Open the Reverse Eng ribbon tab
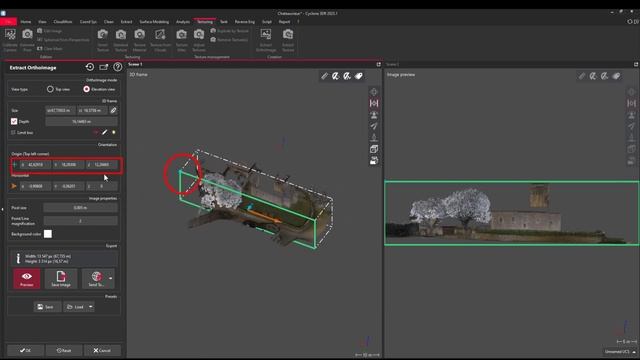 pyautogui.click(x=244, y=22)
